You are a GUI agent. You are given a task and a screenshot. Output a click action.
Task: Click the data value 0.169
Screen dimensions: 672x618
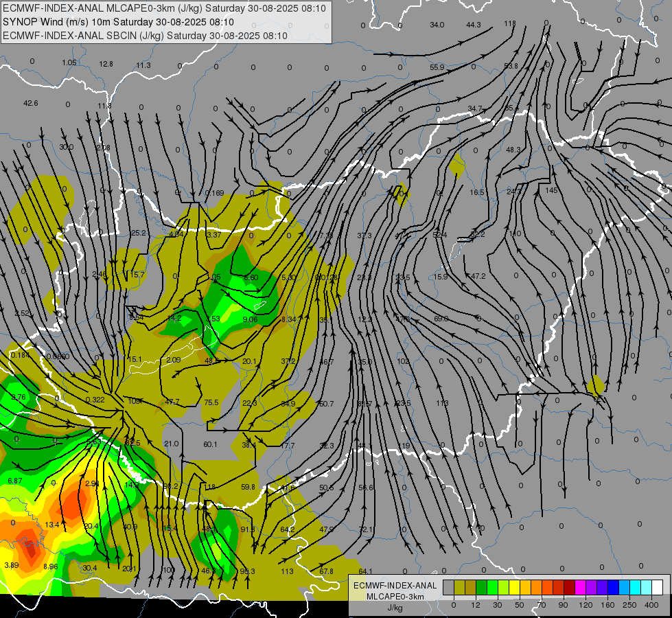tap(214, 193)
